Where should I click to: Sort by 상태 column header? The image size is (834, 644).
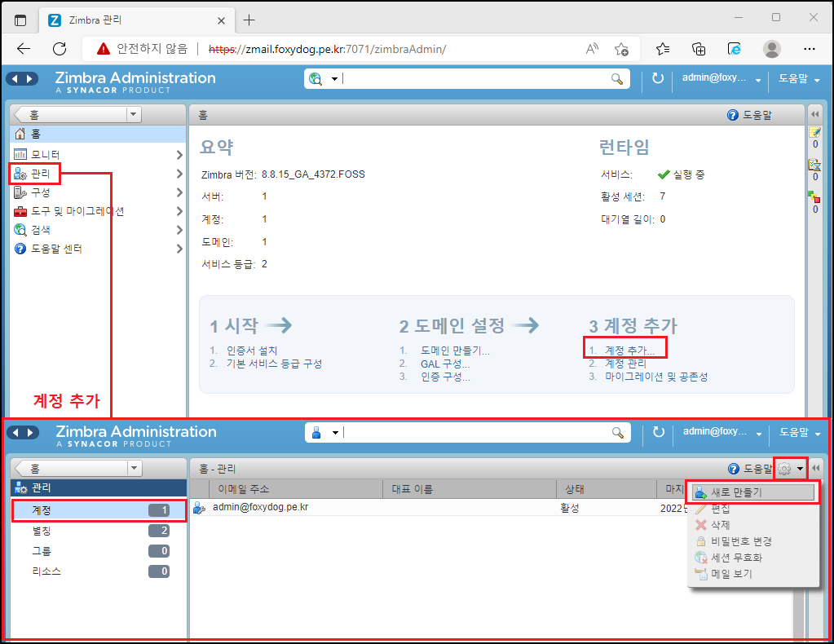pyautogui.click(x=607, y=489)
